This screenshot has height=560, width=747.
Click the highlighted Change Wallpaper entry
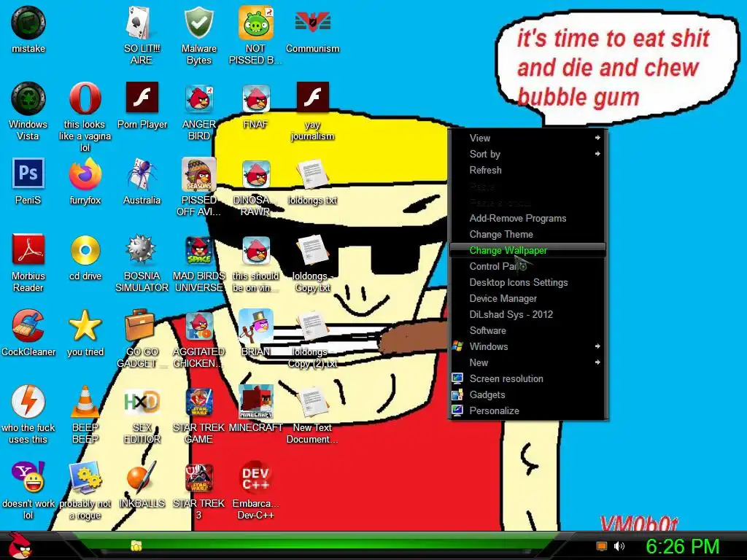(x=527, y=250)
